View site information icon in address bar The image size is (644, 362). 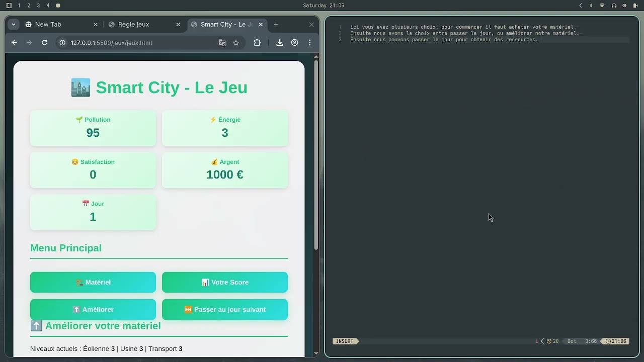[62, 43]
